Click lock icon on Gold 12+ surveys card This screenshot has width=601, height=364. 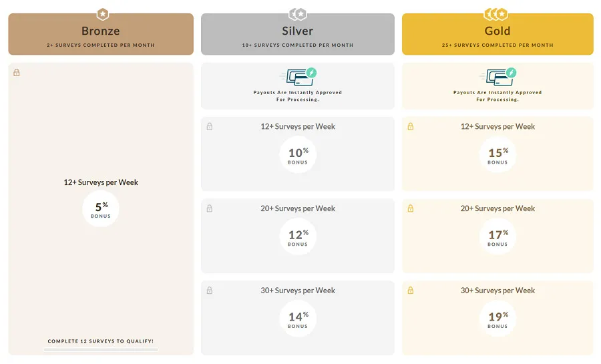click(411, 127)
